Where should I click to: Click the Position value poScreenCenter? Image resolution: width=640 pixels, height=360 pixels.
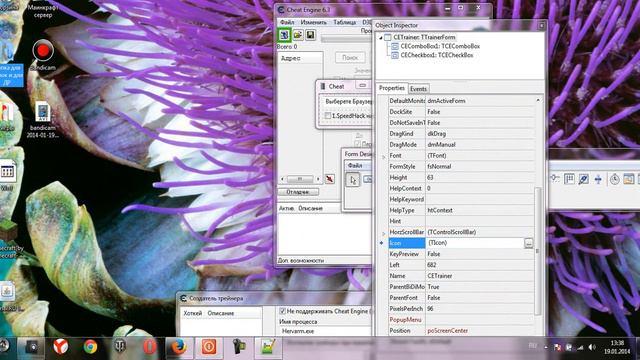pyautogui.click(x=448, y=331)
